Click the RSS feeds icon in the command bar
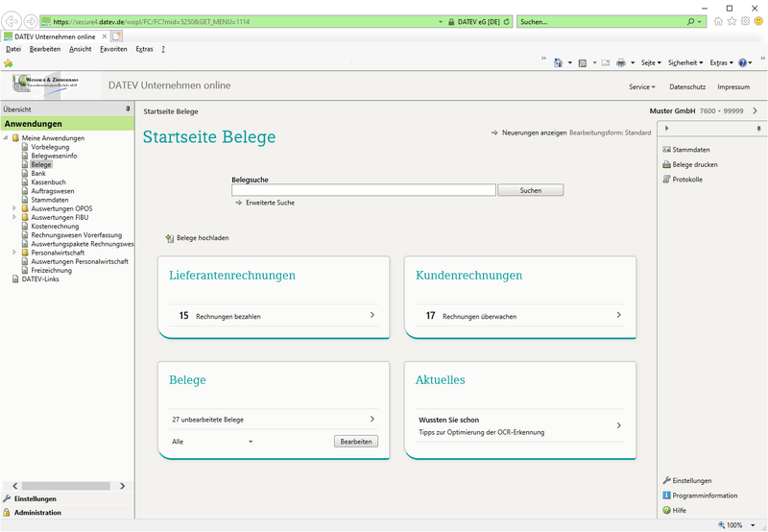 tap(583, 62)
